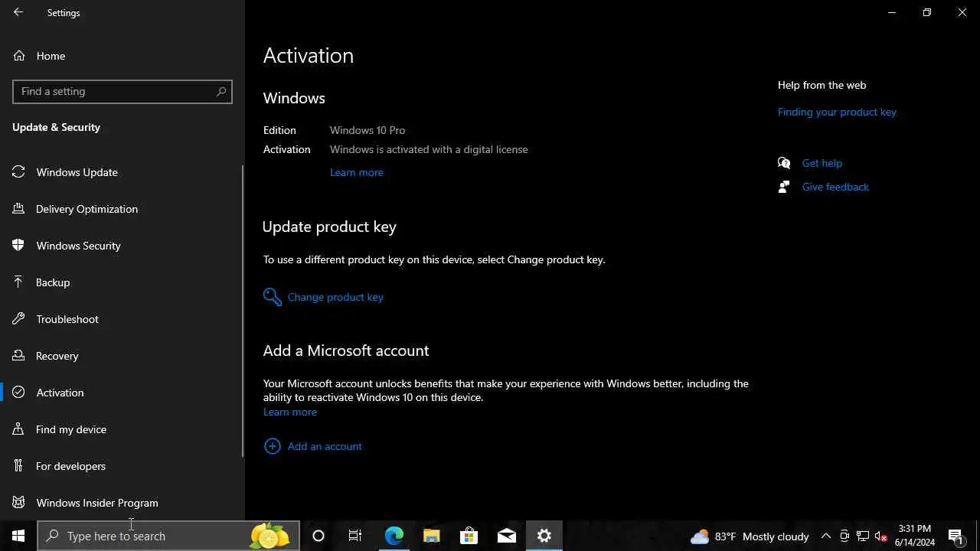This screenshot has width=980, height=551.
Task: Open the Finding your product key link
Action: pyautogui.click(x=837, y=112)
